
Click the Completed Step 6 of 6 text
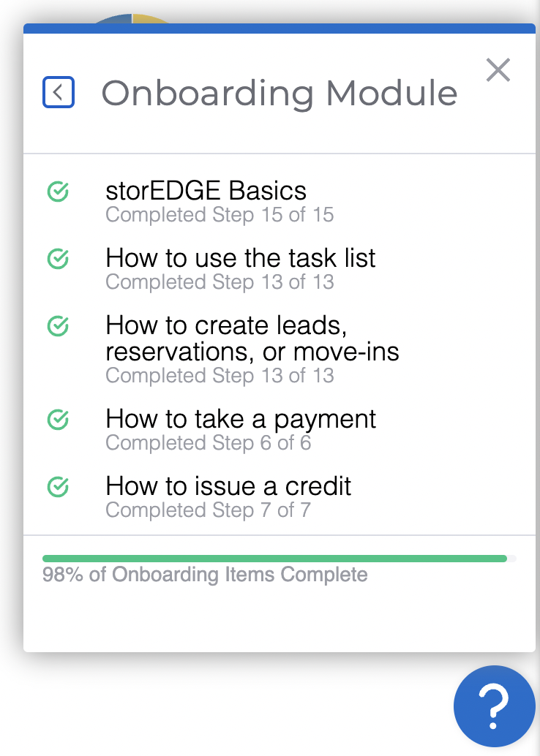pyautogui.click(x=209, y=443)
